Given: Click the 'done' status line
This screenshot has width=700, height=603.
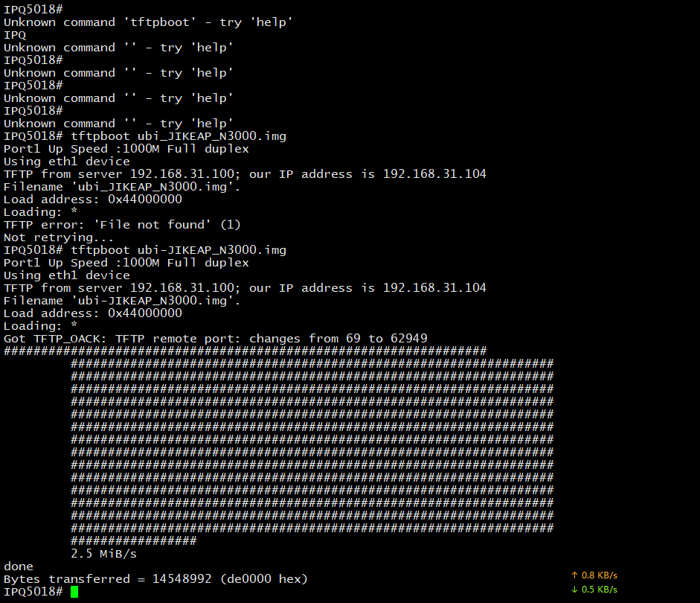Looking at the screenshot, I should coord(19,567).
